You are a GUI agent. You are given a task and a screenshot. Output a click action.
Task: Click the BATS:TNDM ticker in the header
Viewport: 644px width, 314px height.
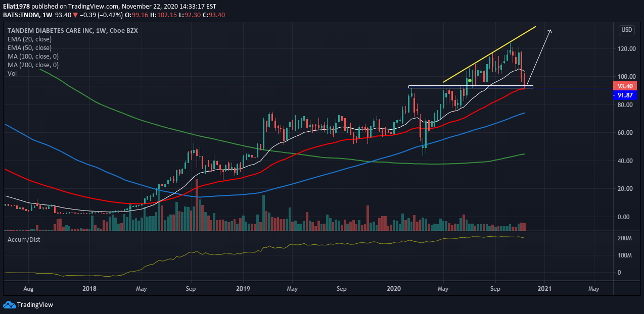click(x=22, y=15)
